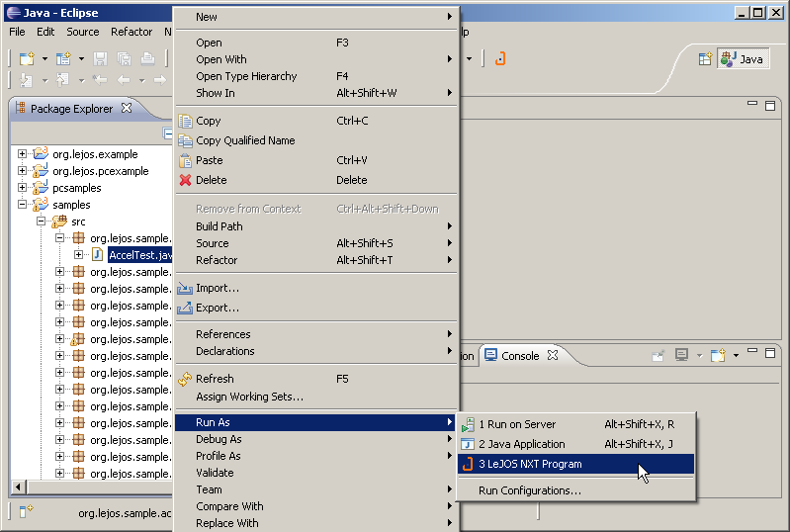Click the Last Edit Location arrow icon
The width and height of the screenshot is (790, 532).
click(x=100, y=79)
